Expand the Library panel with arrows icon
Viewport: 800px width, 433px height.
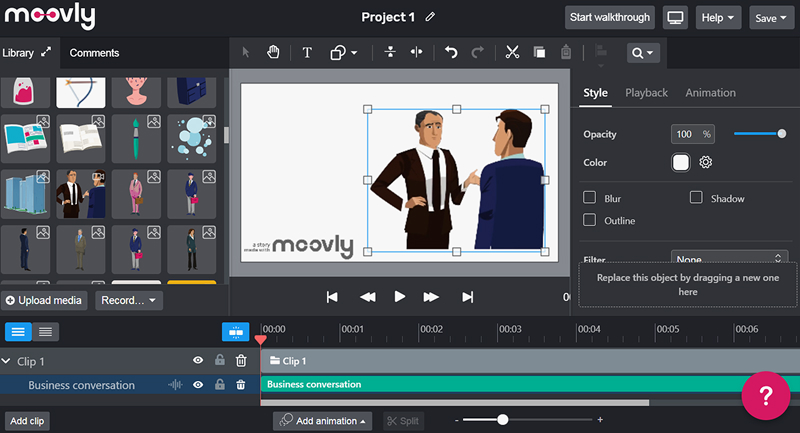click(x=46, y=52)
